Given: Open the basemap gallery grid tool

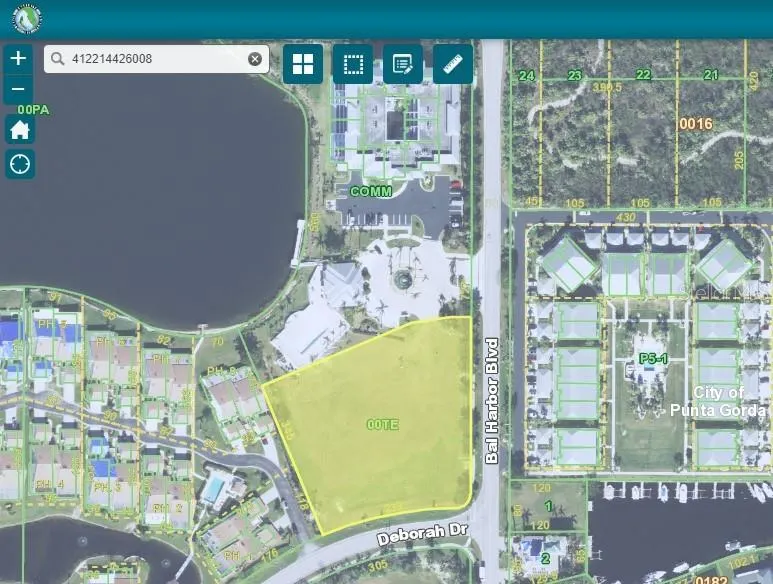Looking at the screenshot, I should (303, 64).
